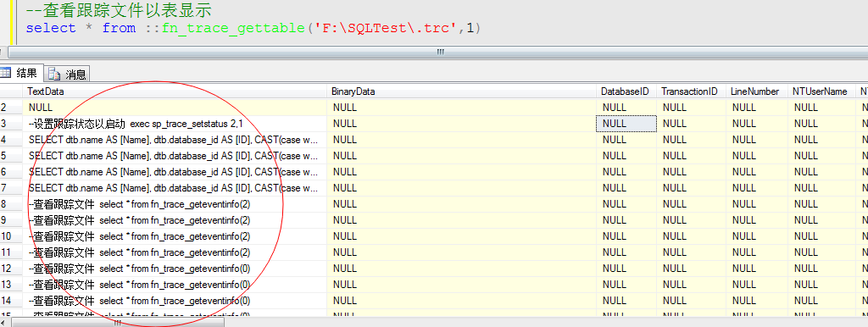Click the 'F:\SQLTest\.trc' string in query
Screen dimensions: 868x327
tap(387, 28)
